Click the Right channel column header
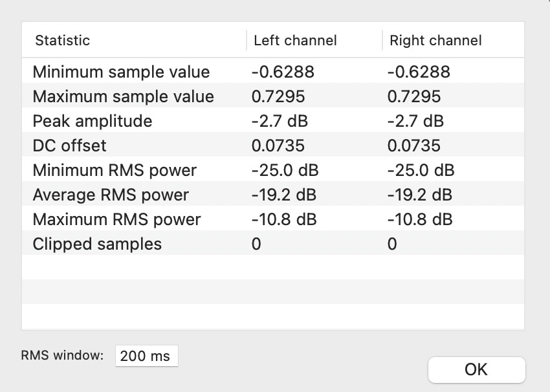The height and width of the screenshot is (392, 550). click(453, 40)
